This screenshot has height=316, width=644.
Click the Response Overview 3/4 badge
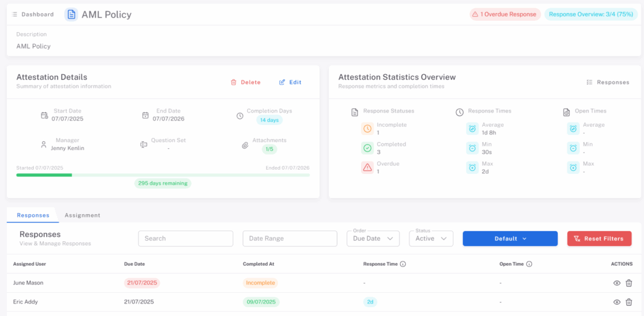click(x=591, y=14)
